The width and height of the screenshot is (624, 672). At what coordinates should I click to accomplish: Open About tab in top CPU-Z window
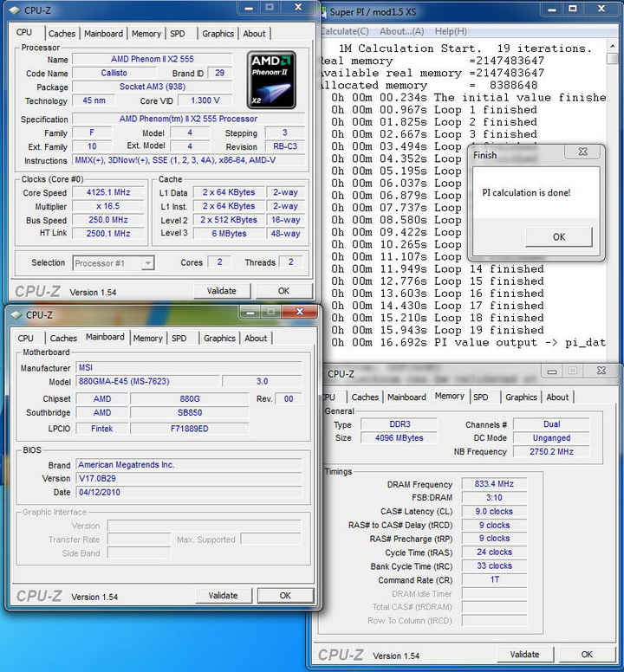[x=254, y=34]
